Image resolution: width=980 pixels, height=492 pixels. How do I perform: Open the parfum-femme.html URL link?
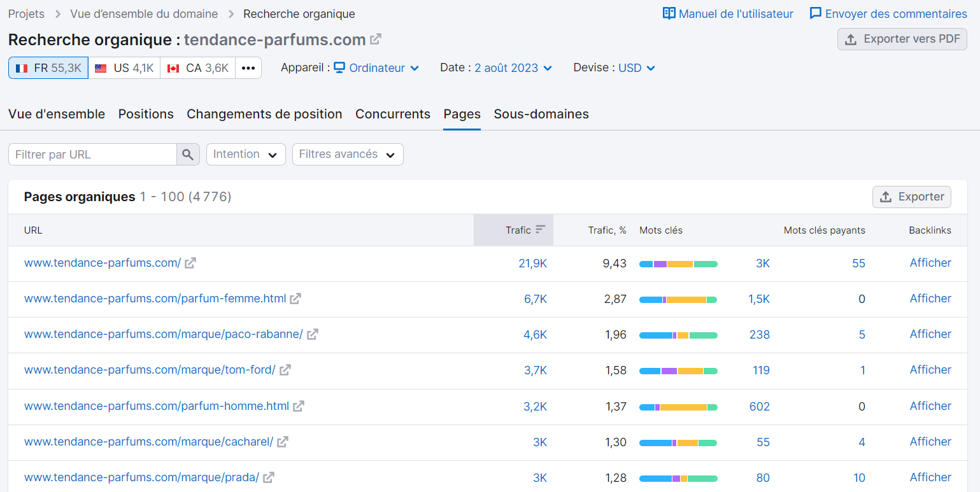coord(155,299)
